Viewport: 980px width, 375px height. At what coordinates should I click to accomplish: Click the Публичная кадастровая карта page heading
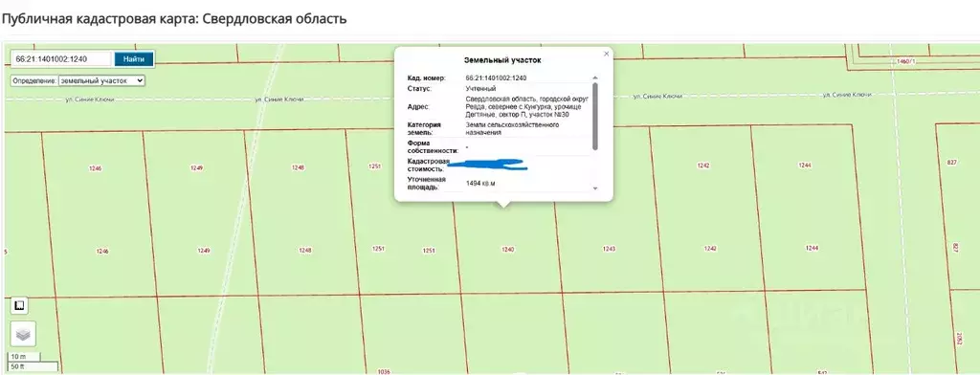tap(174, 19)
